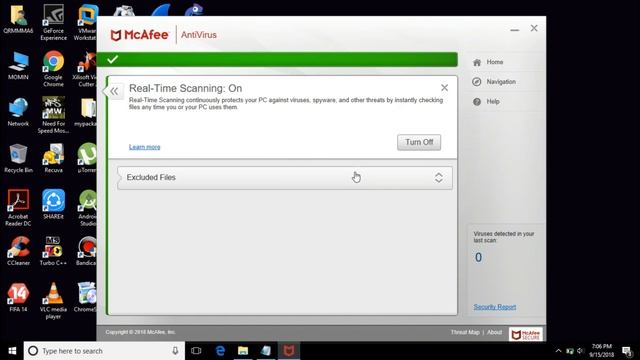Screen dimensions: 640x360
Task: Minimize the McAfee window
Action: [x=514, y=29]
